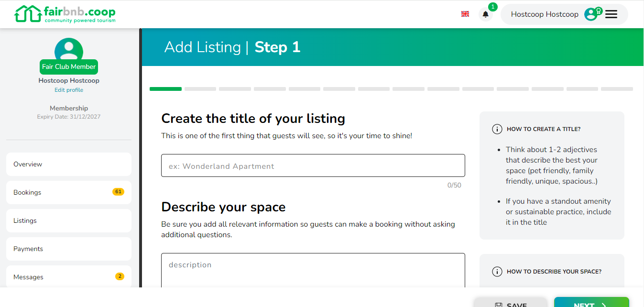The width and height of the screenshot is (644, 307).
Task: Click the Save button
Action: point(511,302)
